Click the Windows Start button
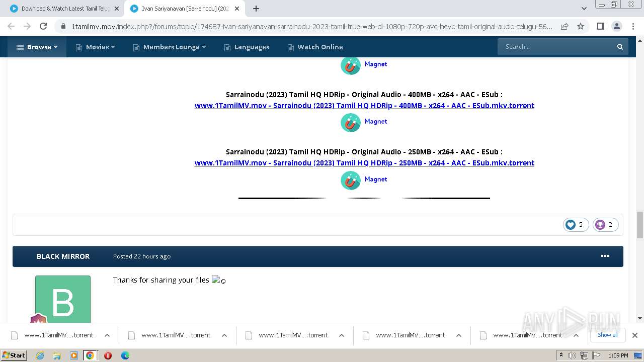 (14, 355)
